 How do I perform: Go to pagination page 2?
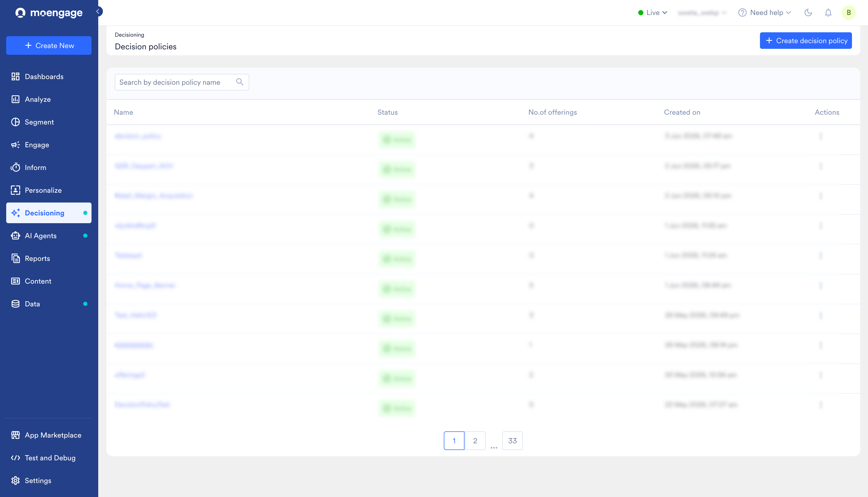475,441
